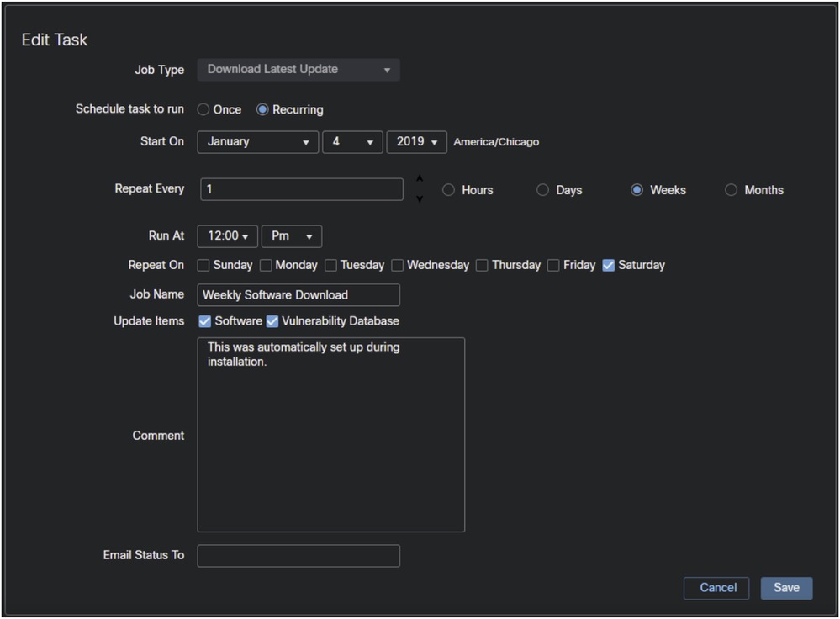Uncheck the Vulnerability Database checkbox
The width and height of the screenshot is (840, 619).
coord(272,321)
